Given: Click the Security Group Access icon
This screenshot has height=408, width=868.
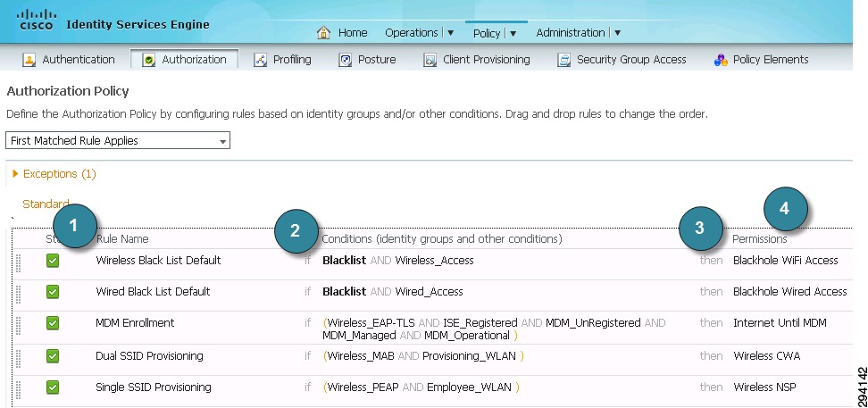Looking at the screenshot, I should (564, 60).
